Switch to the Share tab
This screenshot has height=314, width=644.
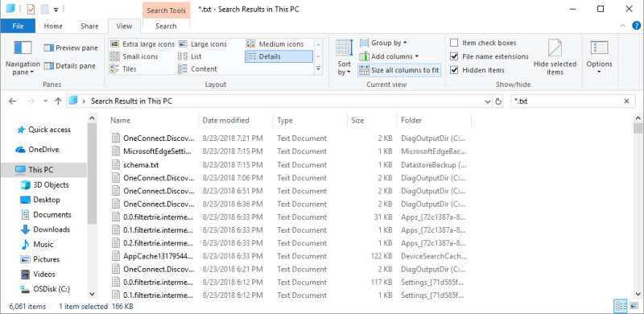pyautogui.click(x=89, y=26)
